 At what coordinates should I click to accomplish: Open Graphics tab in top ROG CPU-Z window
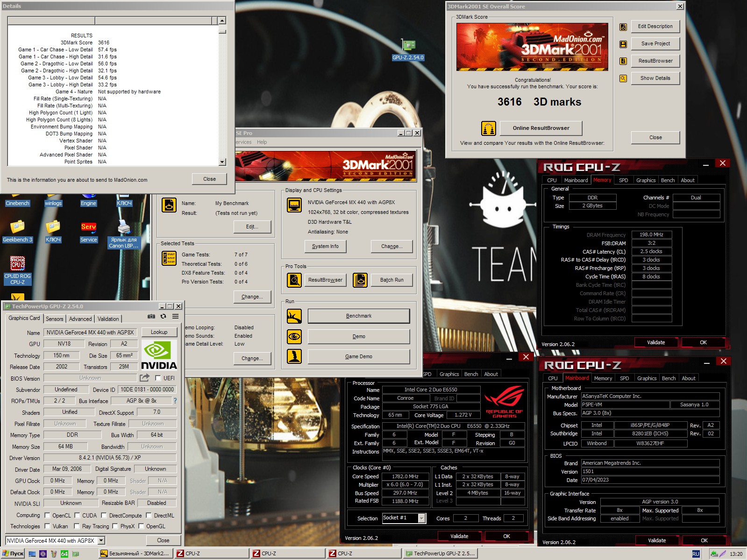click(646, 180)
